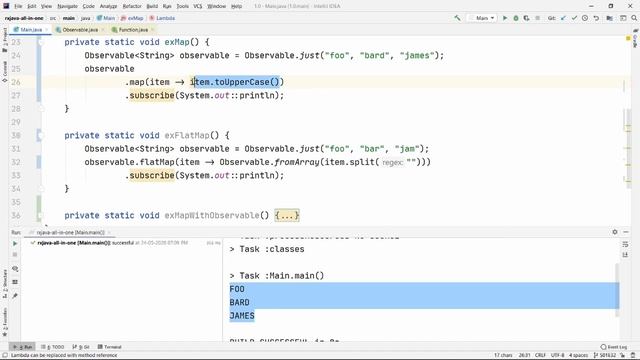Click the Lambda breadcrumb

click(x=162, y=18)
